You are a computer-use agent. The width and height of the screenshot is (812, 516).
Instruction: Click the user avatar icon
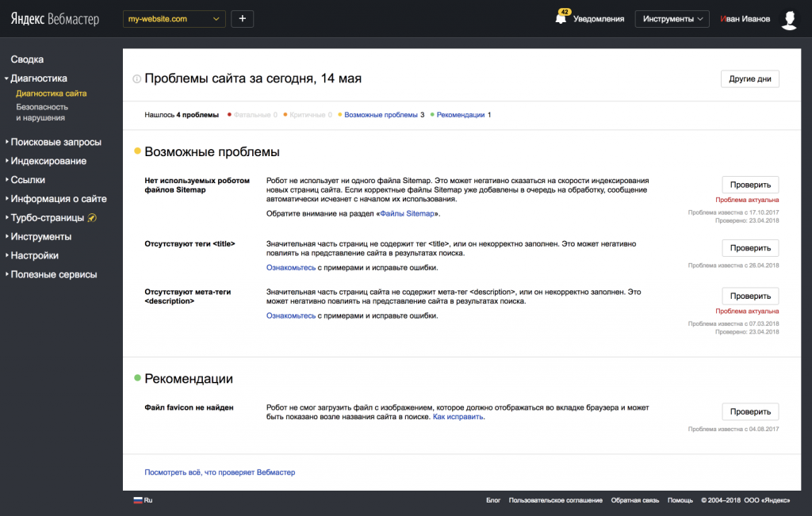[788, 20]
